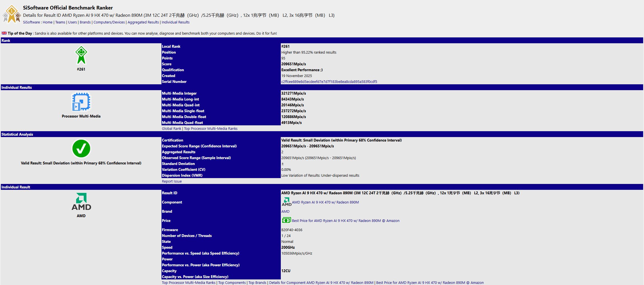Open Individual Results
The image size is (644, 285).
pyautogui.click(x=175, y=22)
